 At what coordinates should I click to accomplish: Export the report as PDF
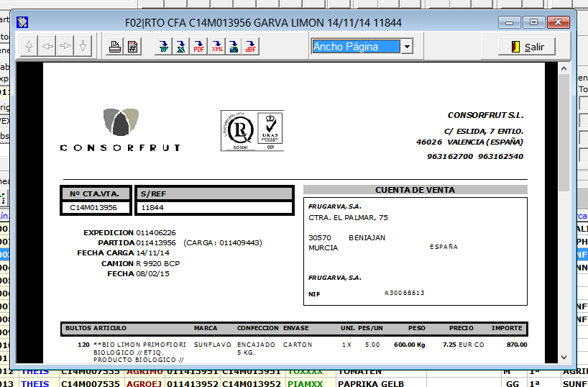coord(199,47)
